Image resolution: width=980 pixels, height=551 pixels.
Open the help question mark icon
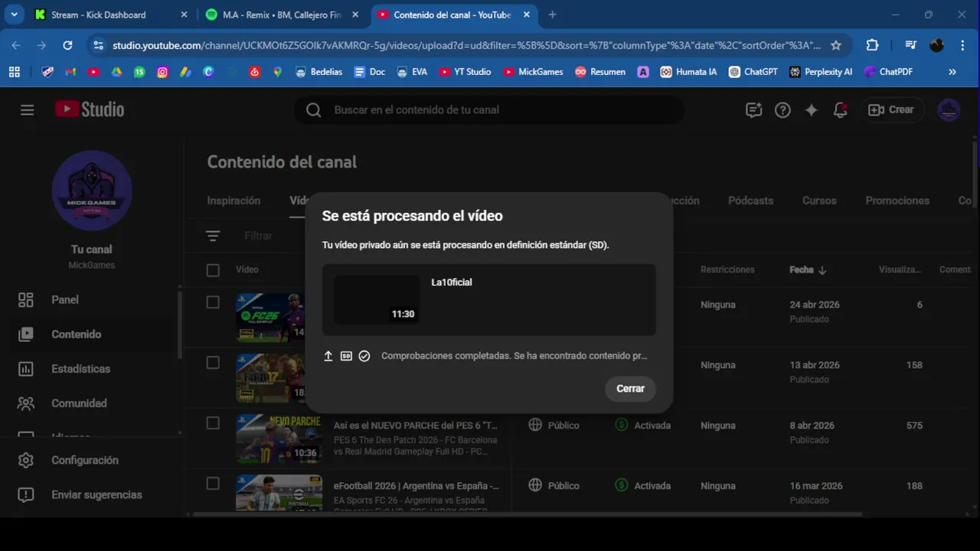click(782, 109)
